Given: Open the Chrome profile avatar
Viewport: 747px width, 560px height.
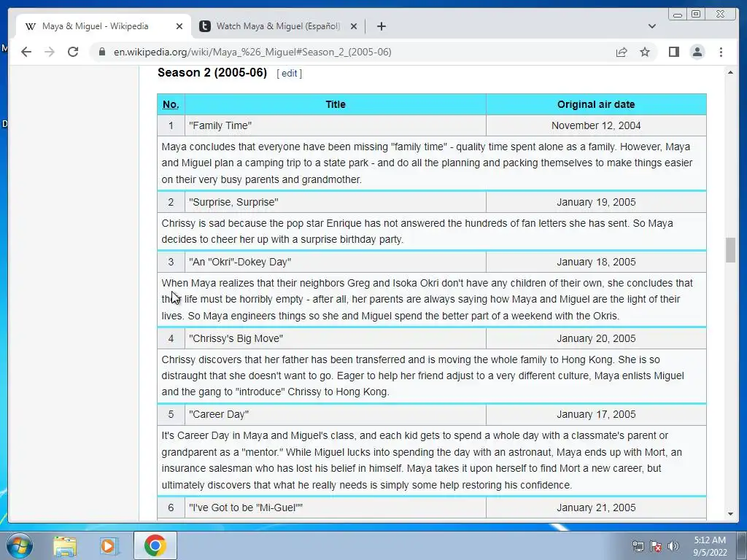Looking at the screenshot, I should (697, 52).
